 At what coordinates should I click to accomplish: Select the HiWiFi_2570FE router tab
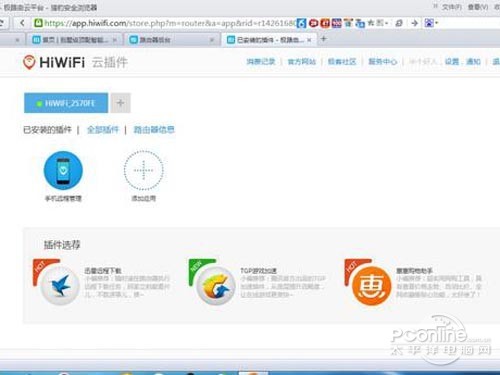(66, 103)
